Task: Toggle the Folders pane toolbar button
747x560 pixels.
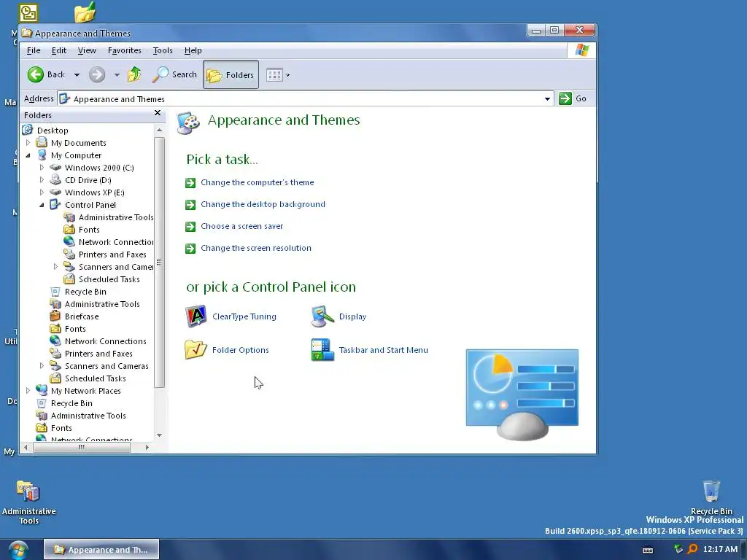Action: pos(231,74)
